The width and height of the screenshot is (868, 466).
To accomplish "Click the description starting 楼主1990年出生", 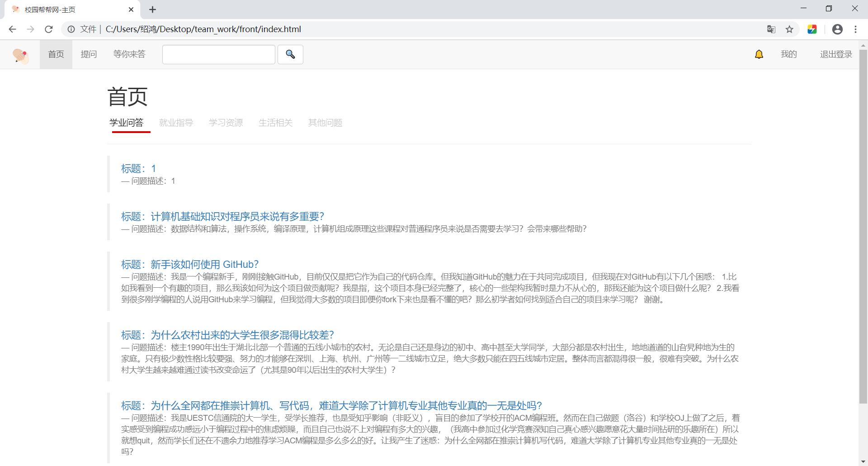I will 430,359.
